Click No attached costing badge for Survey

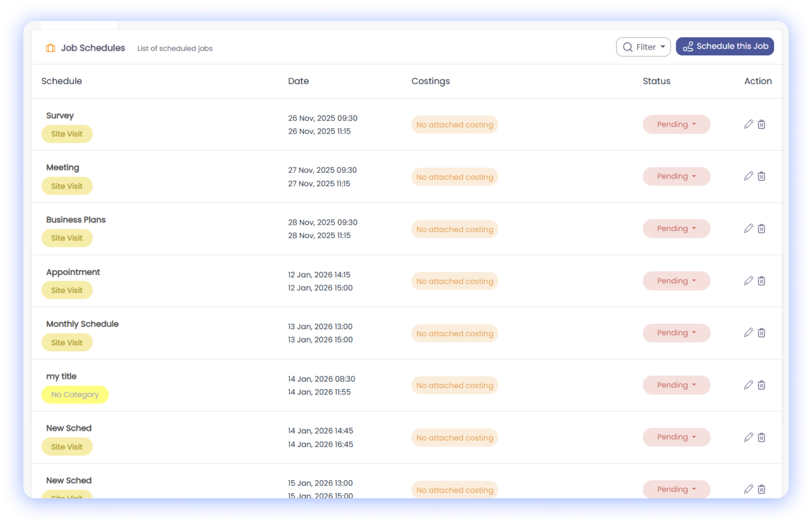click(454, 125)
